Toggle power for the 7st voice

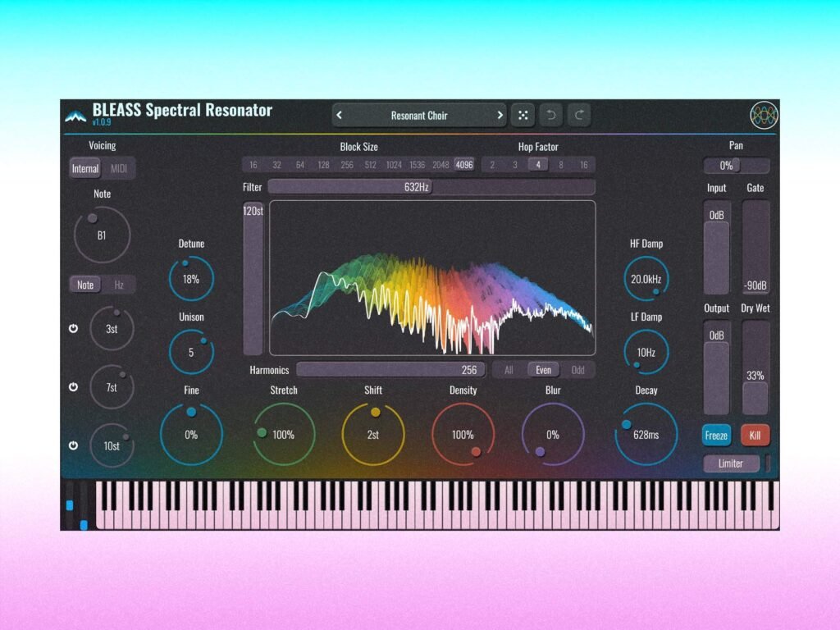(73, 387)
